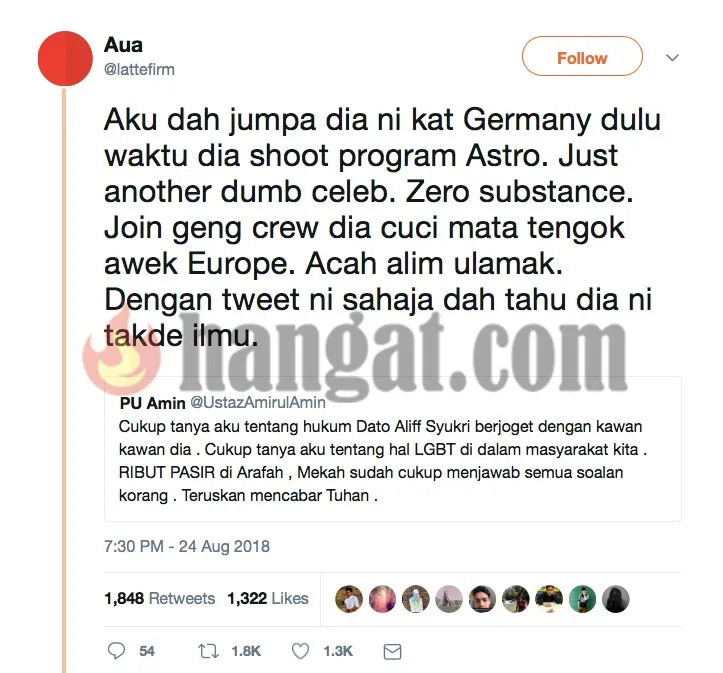Click the 1.3K likes counter
The height and width of the screenshot is (673, 723).
tap(338, 651)
